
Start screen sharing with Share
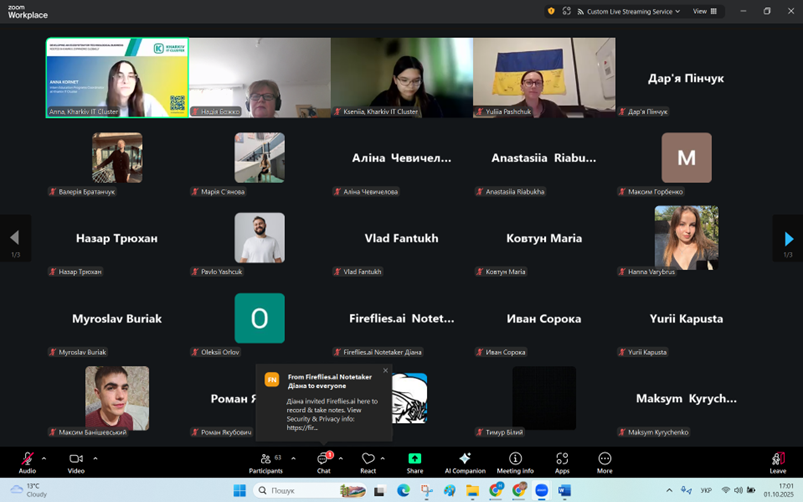pos(415,460)
